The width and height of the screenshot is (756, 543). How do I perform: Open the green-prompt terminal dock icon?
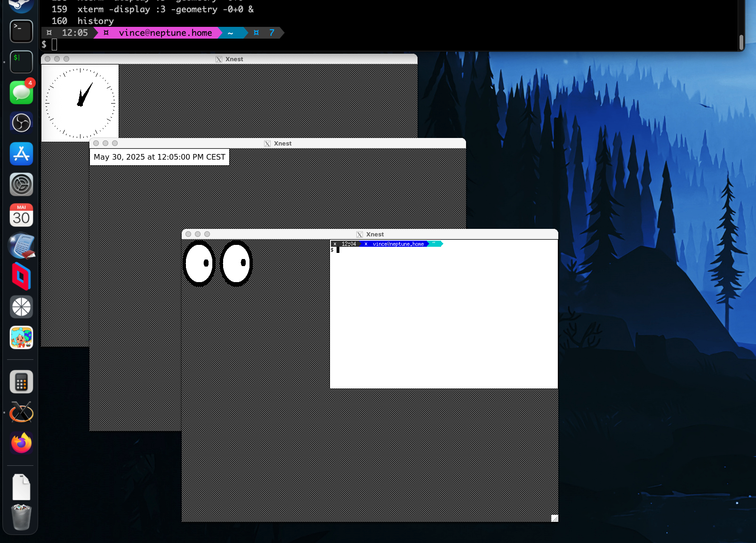pos(21,62)
